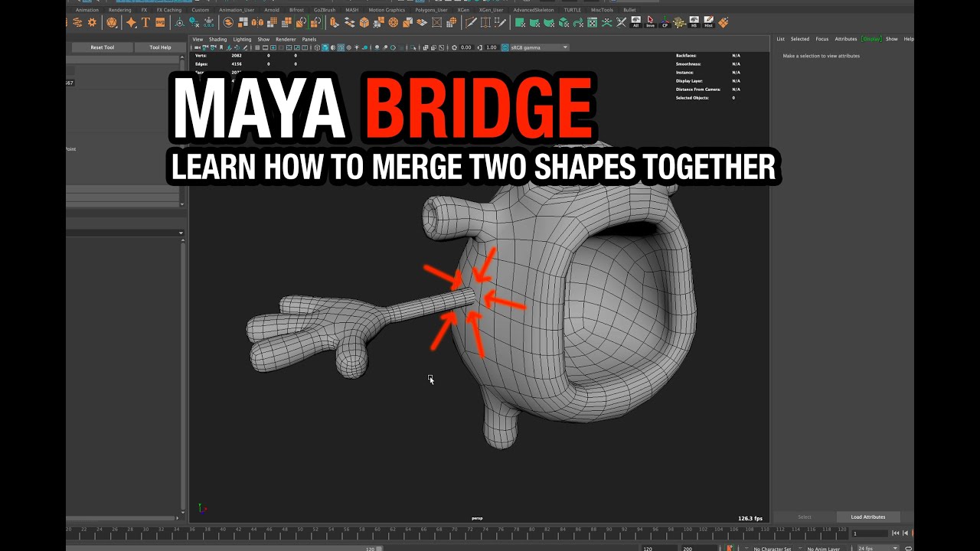Click the SVG import shelf icon
Image resolution: width=980 pixels, height=551 pixels.
(160, 22)
